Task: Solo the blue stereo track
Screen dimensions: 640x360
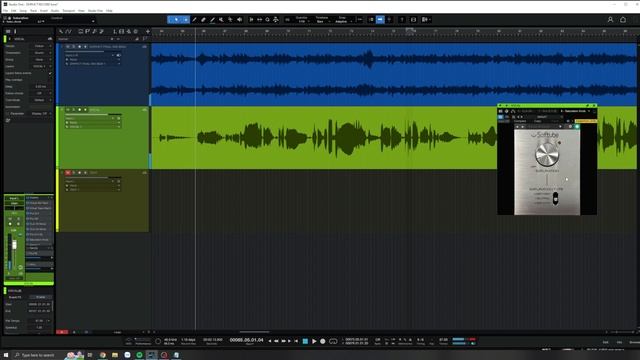Action: (73, 47)
